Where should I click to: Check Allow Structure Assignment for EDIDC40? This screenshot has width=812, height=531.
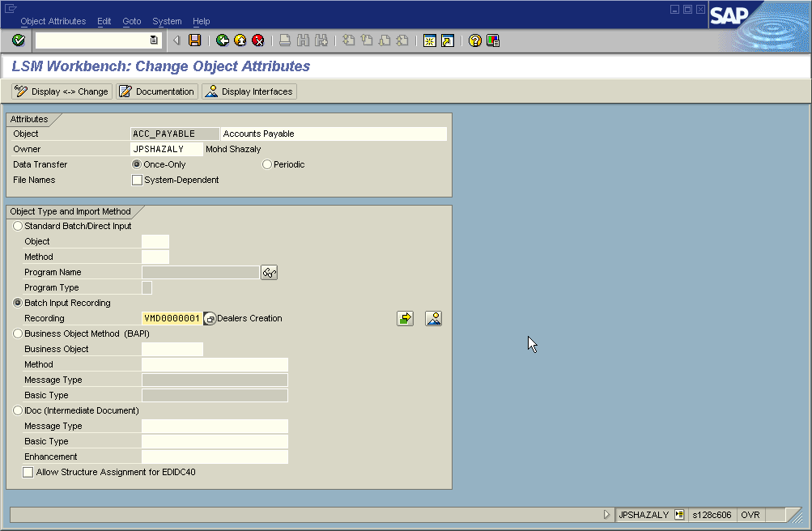click(x=28, y=472)
